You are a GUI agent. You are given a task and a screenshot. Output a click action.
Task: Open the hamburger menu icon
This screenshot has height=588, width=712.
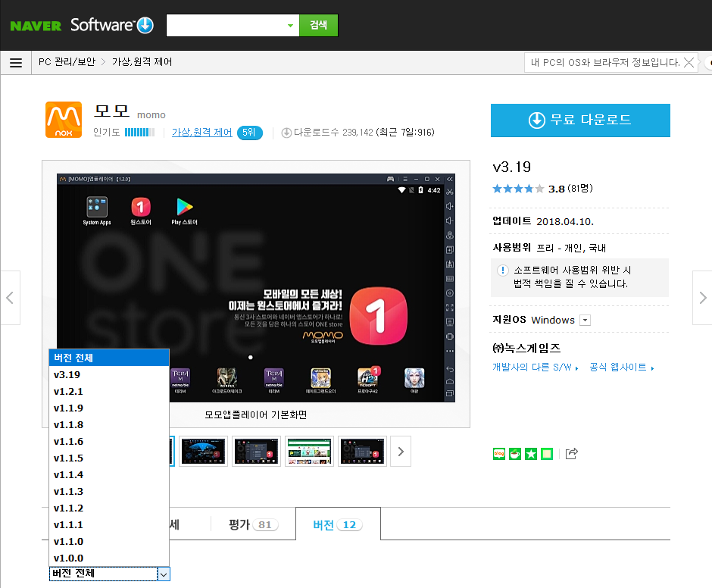tap(16, 63)
